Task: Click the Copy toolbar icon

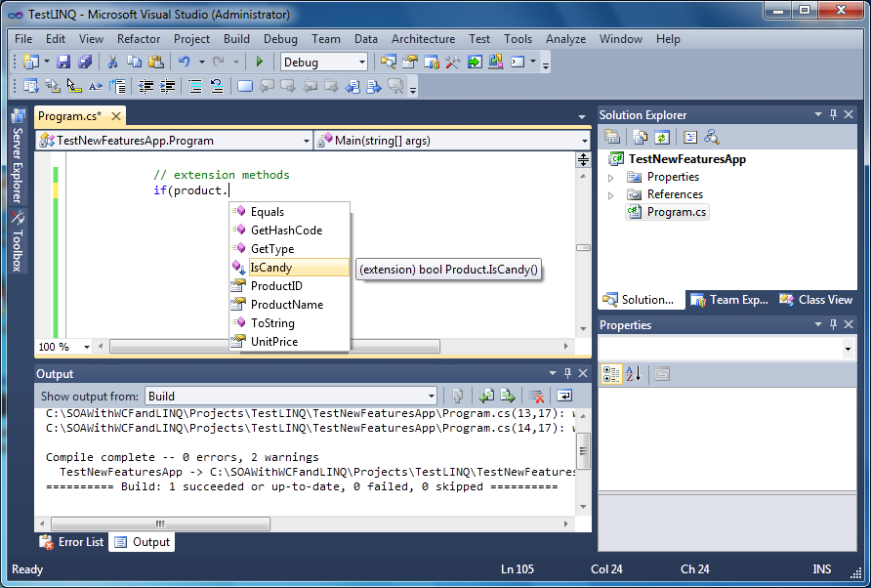Action: tap(134, 62)
